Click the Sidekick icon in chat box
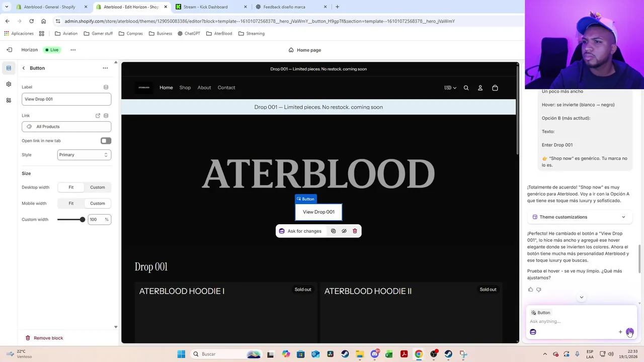The image size is (644, 362). [x=533, y=332]
